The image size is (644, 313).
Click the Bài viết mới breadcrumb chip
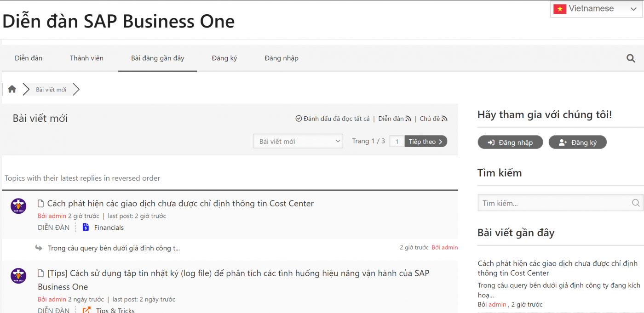(51, 89)
